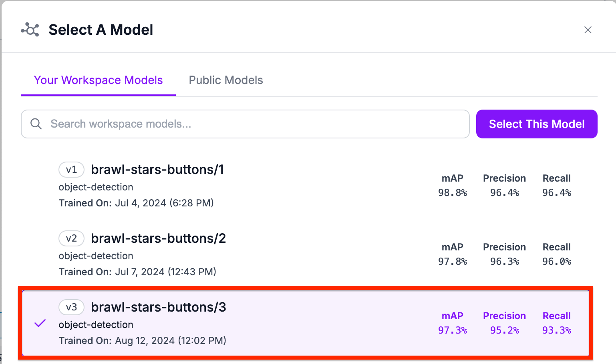
Task: Click the v3 version badge
Action: point(71,307)
